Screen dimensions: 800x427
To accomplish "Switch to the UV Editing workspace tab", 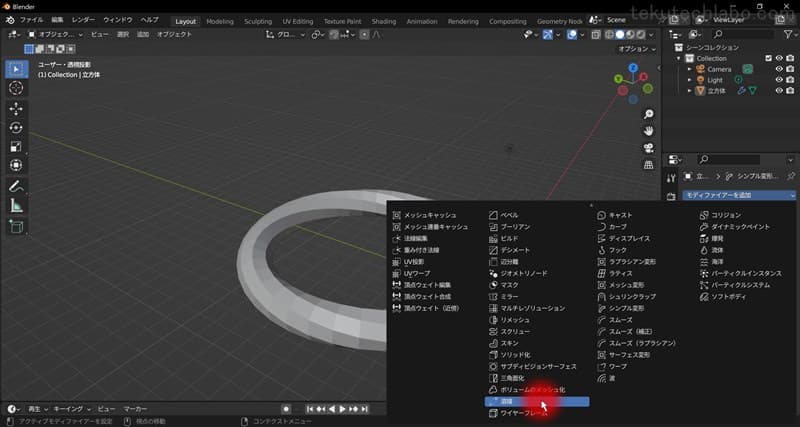I will coord(298,21).
